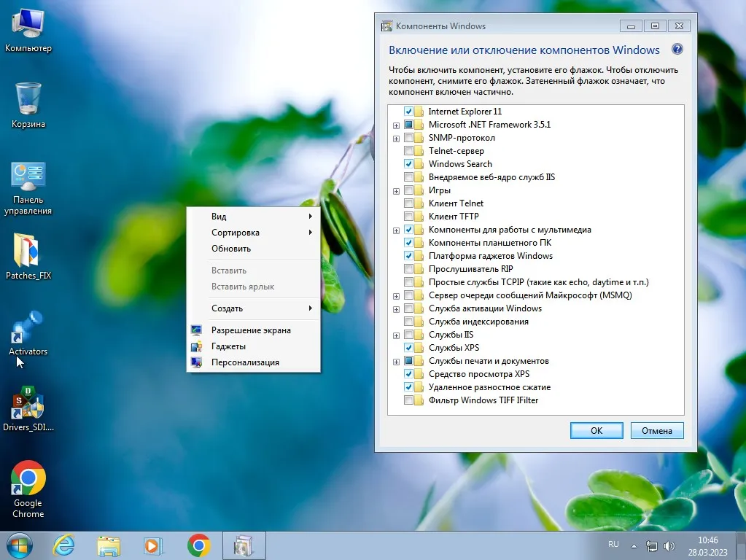The width and height of the screenshot is (746, 560).
Task: Click the RU language indicator
Action: click(613, 544)
